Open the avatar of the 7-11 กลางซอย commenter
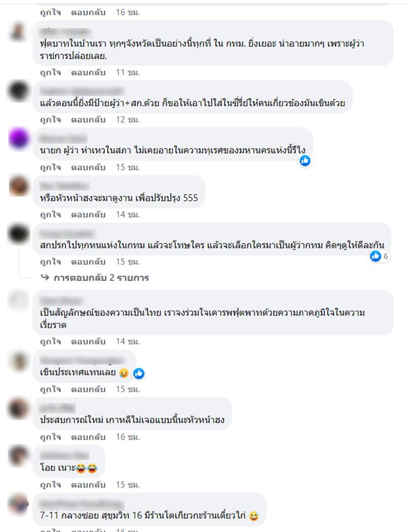406x532 pixels. pyautogui.click(x=19, y=503)
